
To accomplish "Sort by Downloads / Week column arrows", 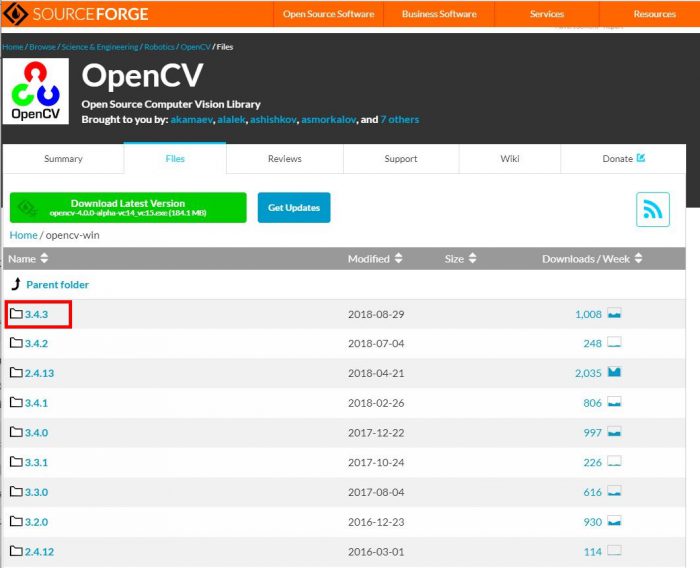I will pos(638,258).
